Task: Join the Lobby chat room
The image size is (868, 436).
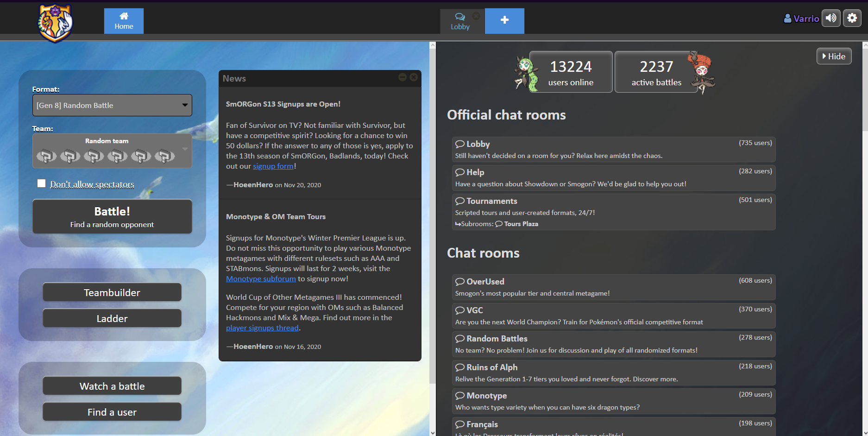Action: pos(614,149)
